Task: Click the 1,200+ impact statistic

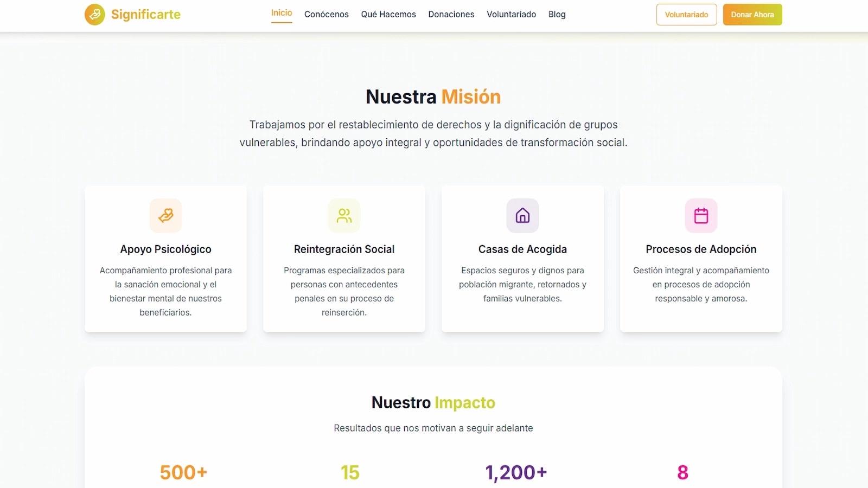Action: (516, 472)
